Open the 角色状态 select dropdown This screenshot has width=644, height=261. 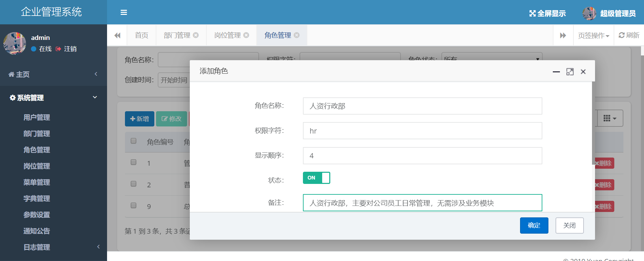[x=492, y=59]
